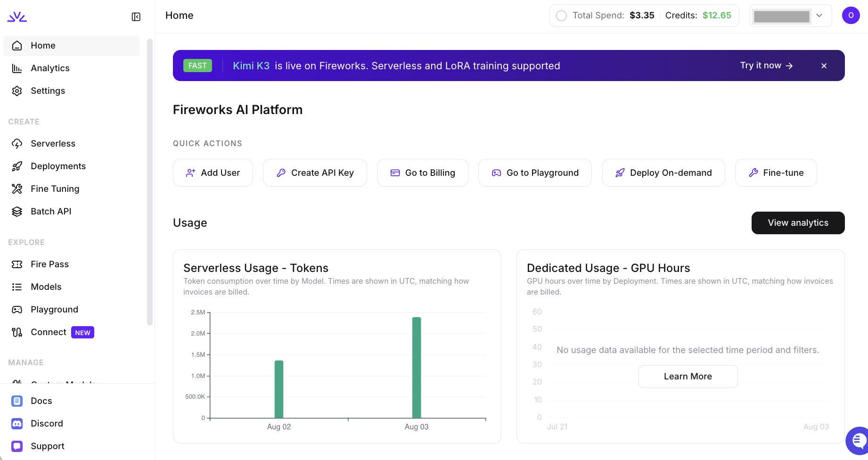
Task: Open Models in sidebar
Action: pyautogui.click(x=71, y=287)
